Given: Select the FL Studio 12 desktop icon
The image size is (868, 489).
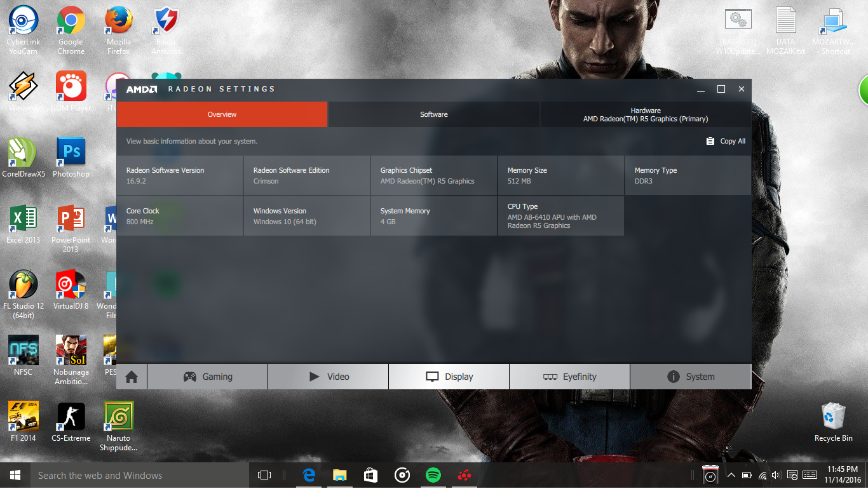Looking at the screenshot, I should click(23, 294).
